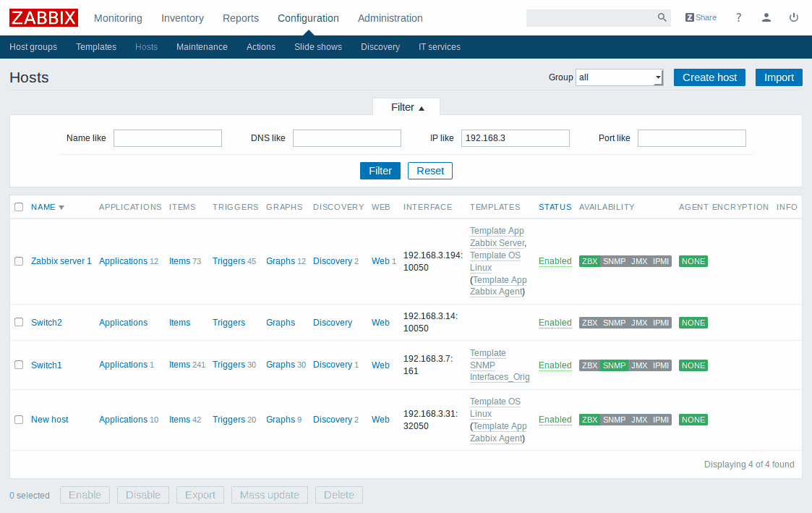
Task: Click the green SNMP badge for Switch1
Action: (614, 365)
